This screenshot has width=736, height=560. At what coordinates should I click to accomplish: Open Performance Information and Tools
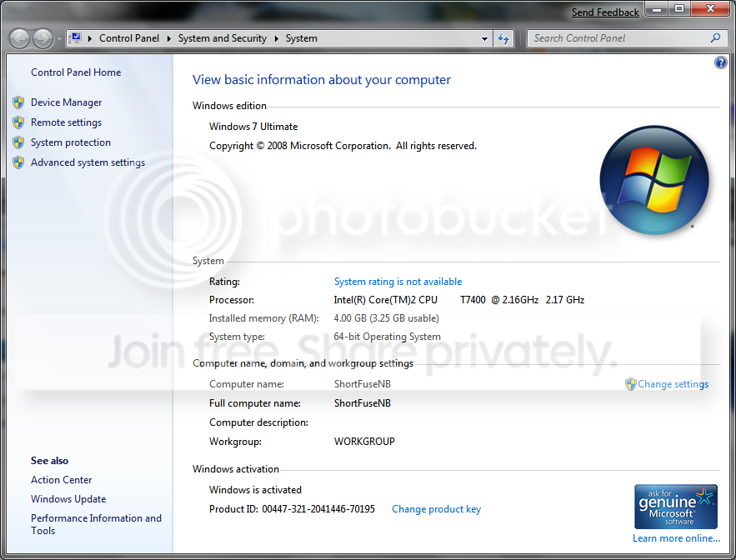[x=96, y=524]
